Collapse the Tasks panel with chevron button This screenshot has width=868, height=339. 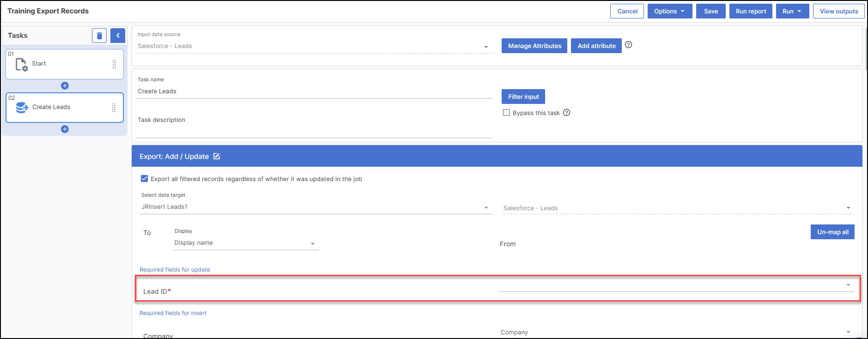pyautogui.click(x=118, y=36)
